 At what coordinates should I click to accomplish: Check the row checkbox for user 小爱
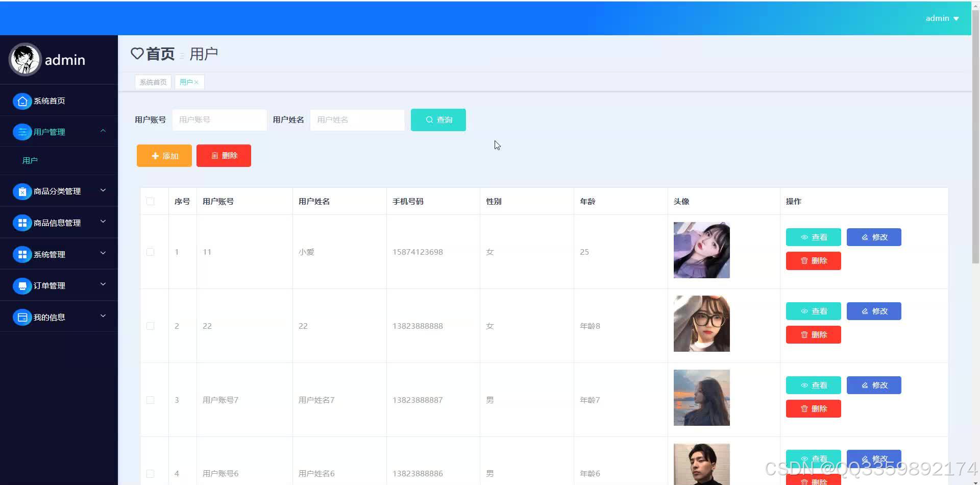[150, 252]
